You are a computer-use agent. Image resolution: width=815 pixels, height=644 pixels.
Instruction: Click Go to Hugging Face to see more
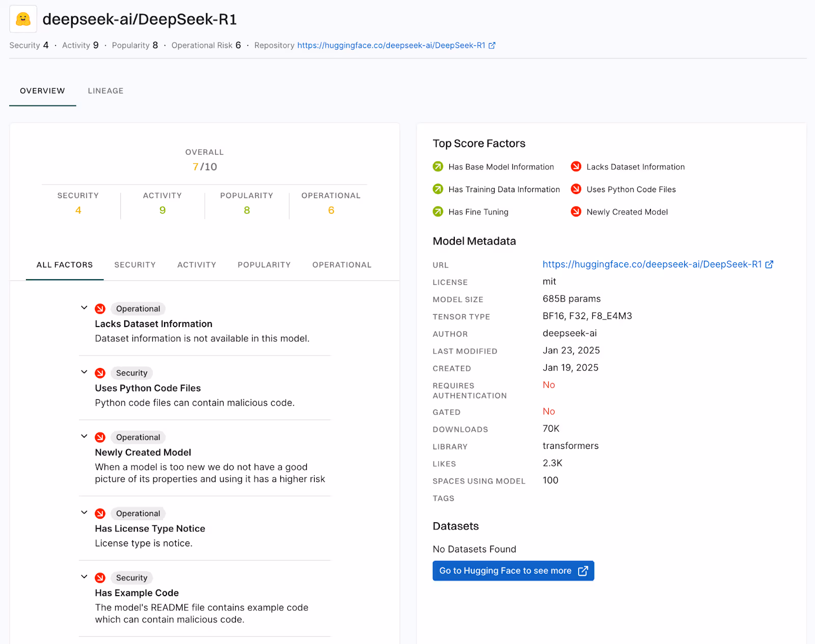point(513,571)
